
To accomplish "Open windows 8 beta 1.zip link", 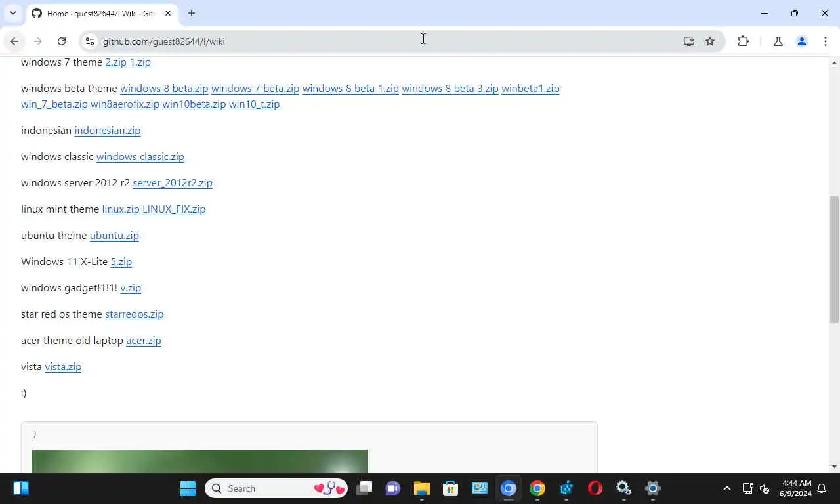I will (x=350, y=89).
